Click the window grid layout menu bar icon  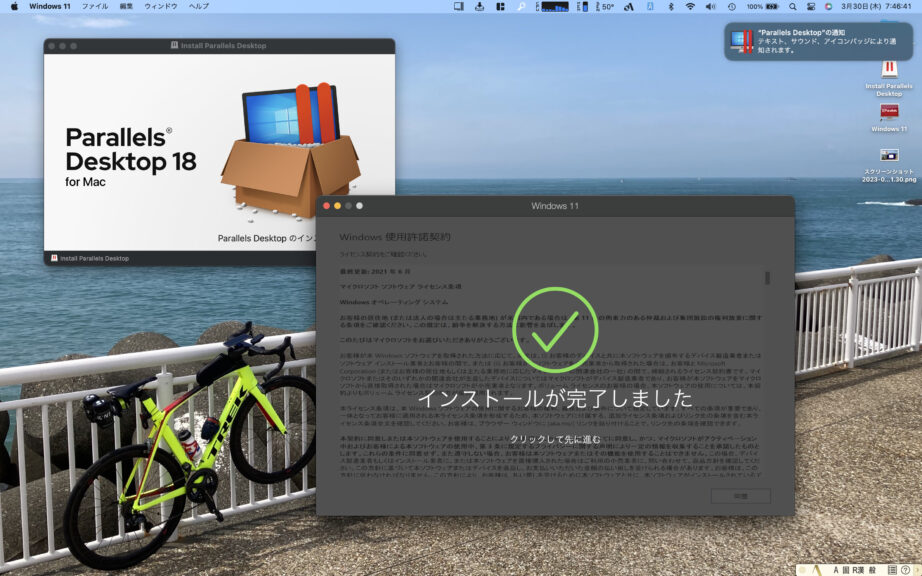[x=500, y=6]
